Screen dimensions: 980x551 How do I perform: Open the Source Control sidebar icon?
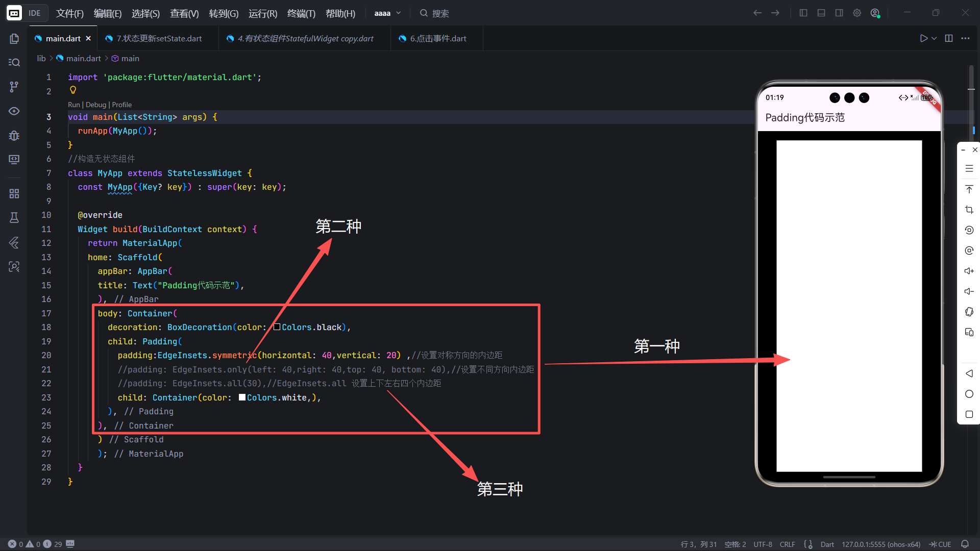tap(14, 87)
